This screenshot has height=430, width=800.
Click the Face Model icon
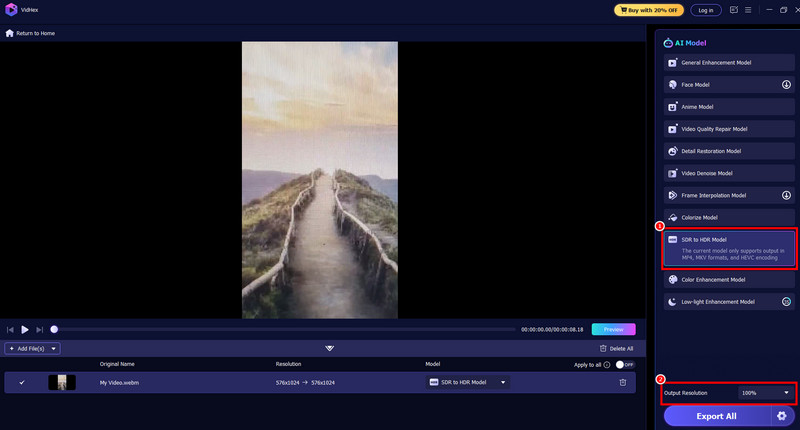pos(672,85)
